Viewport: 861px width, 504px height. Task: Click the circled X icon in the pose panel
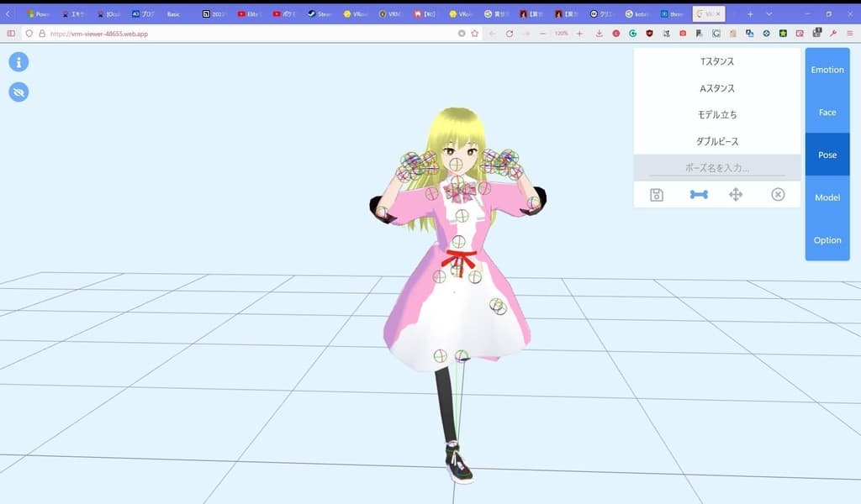tap(778, 195)
